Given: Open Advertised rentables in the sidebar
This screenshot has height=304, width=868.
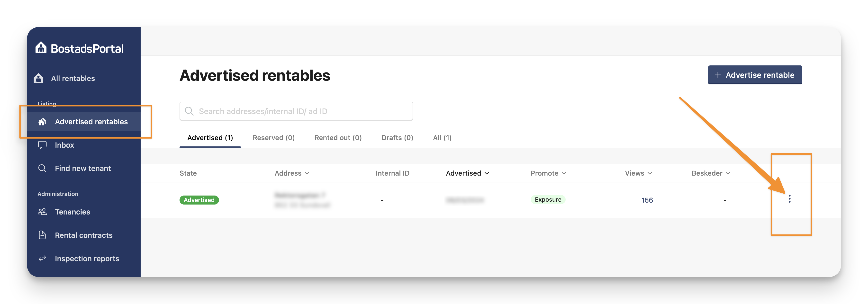Looking at the screenshot, I should (x=91, y=122).
